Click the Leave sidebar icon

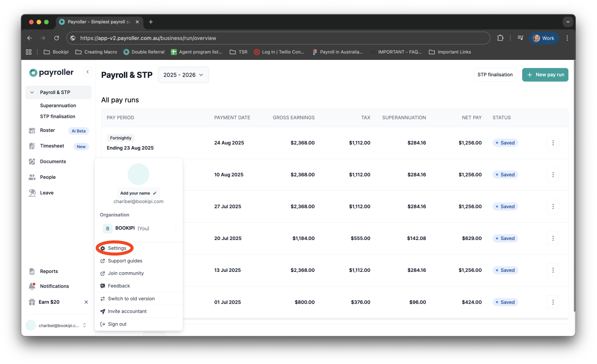pyautogui.click(x=32, y=193)
